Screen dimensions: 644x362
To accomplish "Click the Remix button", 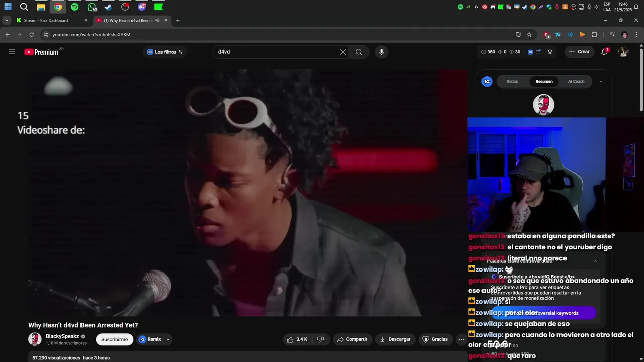I will 150,339.
